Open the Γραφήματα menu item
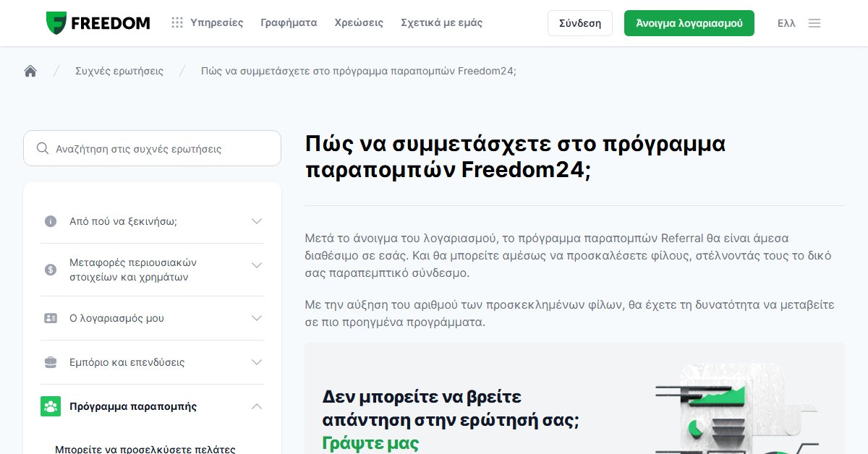Viewport: 868px width, 454px height. 289,22
